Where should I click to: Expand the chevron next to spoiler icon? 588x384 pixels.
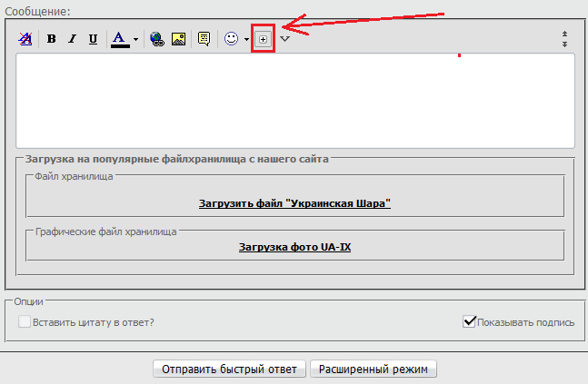coord(285,39)
